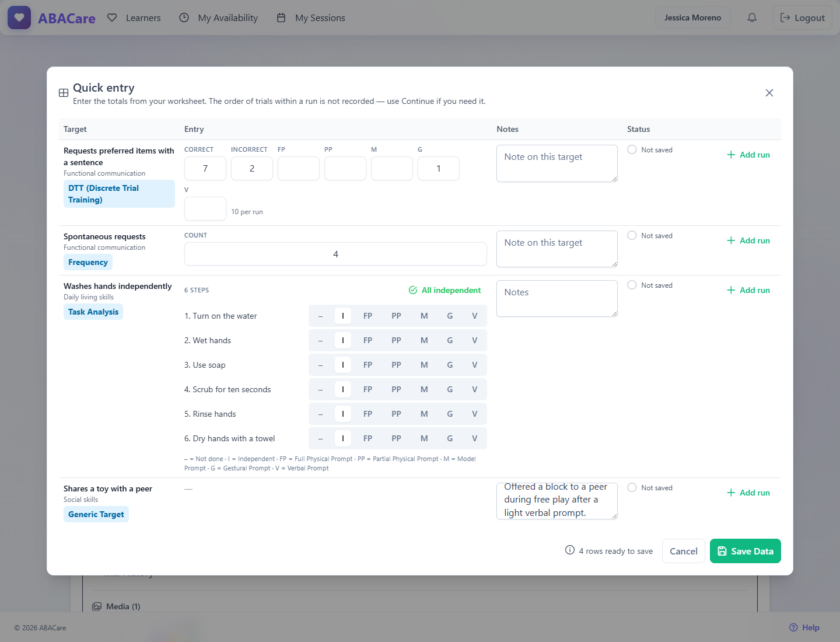
Task: Click the ABACare heart logo icon
Action: click(x=19, y=18)
